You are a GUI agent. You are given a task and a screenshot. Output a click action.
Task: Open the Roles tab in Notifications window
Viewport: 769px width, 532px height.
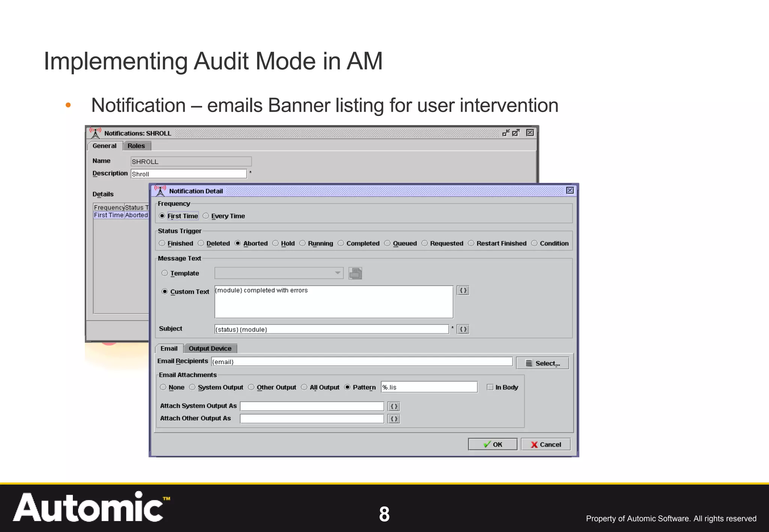click(x=136, y=146)
